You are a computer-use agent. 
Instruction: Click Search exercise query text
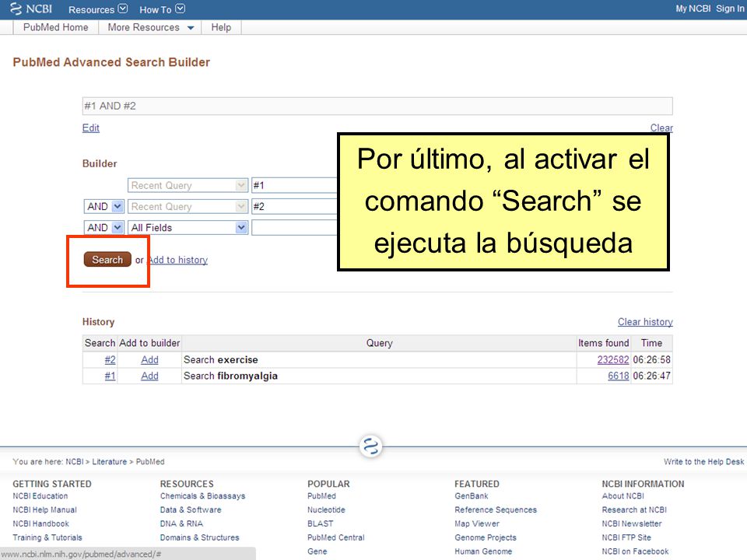tap(221, 360)
